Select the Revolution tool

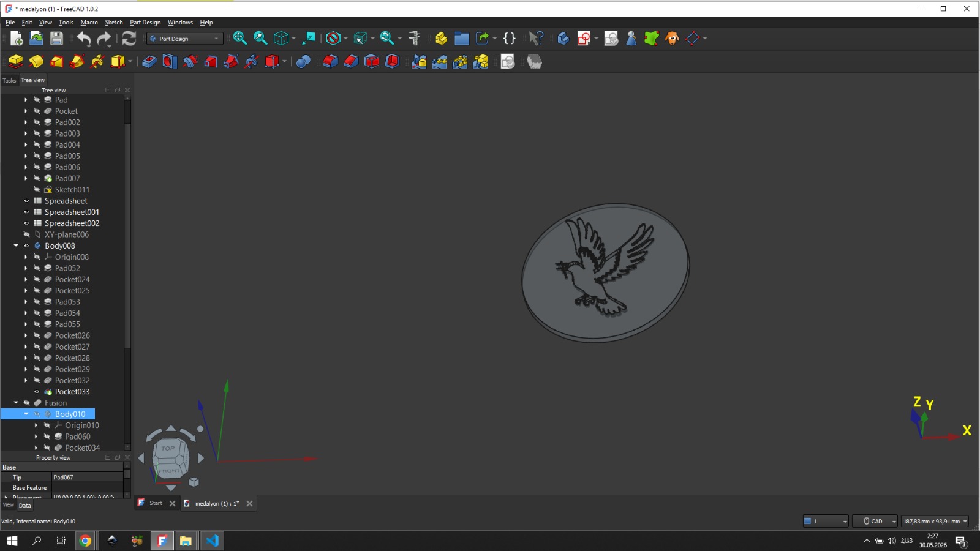[x=36, y=61]
